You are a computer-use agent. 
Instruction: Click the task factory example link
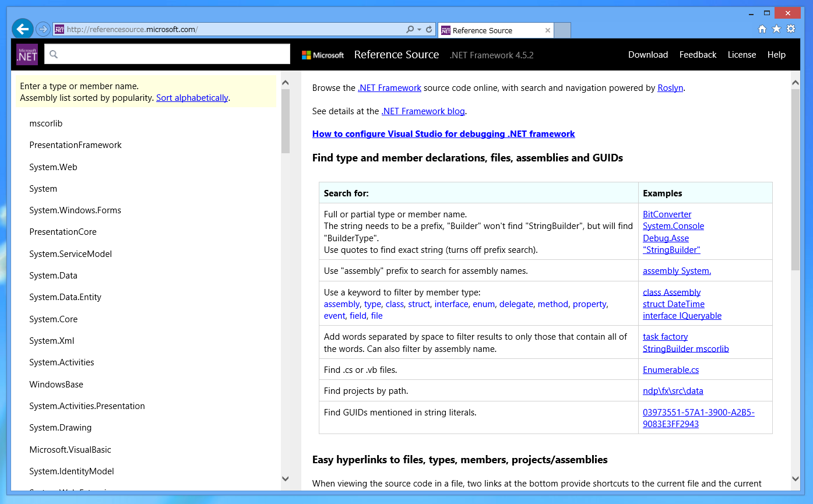coord(665,337)
